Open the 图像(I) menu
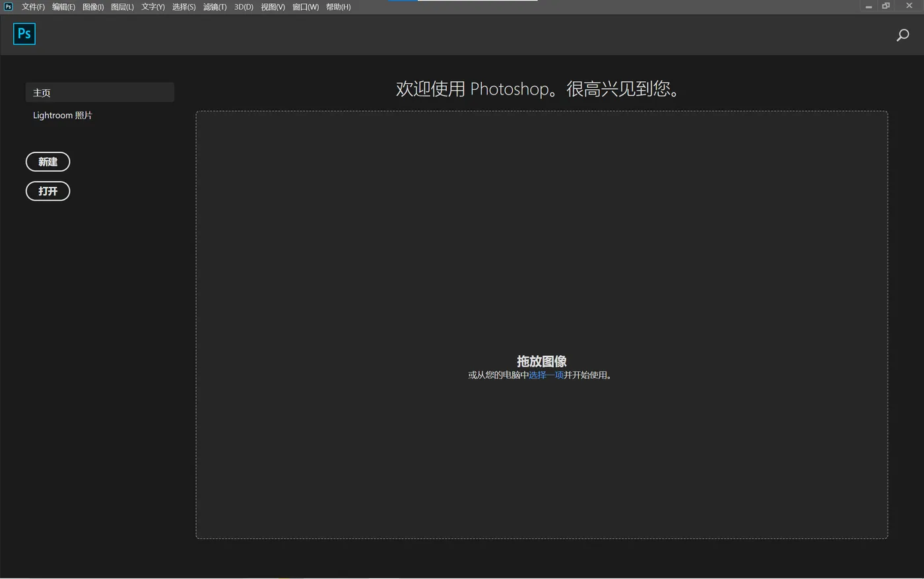The width and height of the screenshot is (924, 579). (93, 7)
